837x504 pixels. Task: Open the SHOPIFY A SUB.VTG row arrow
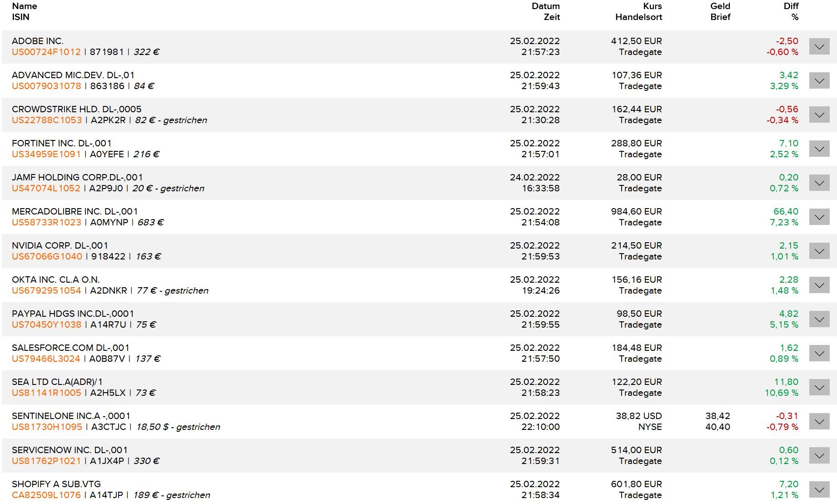[819, 489]
